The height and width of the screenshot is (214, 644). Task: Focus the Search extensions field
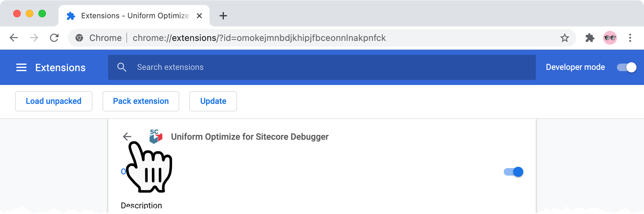click(322, 67)
